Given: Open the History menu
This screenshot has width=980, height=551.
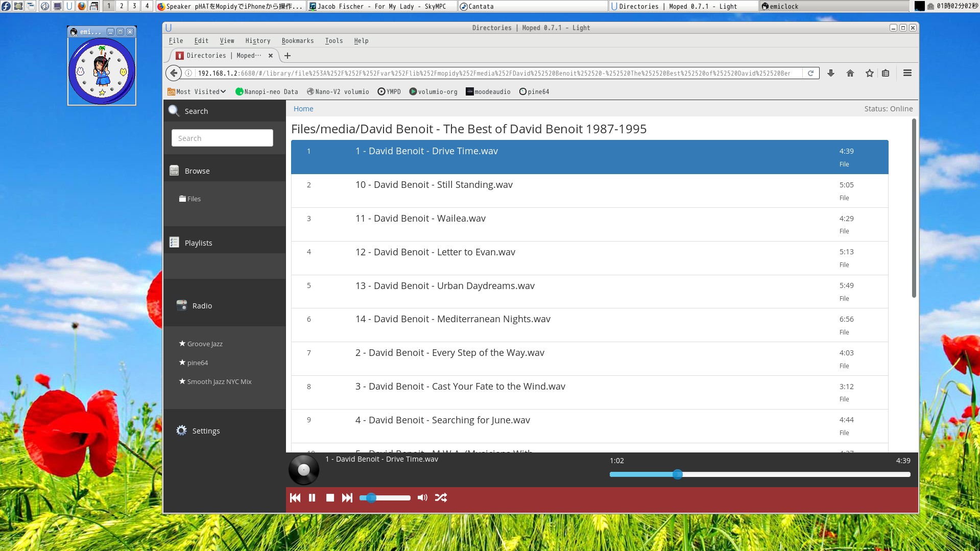Looking at the screenshot, I should tap(257, 41).
